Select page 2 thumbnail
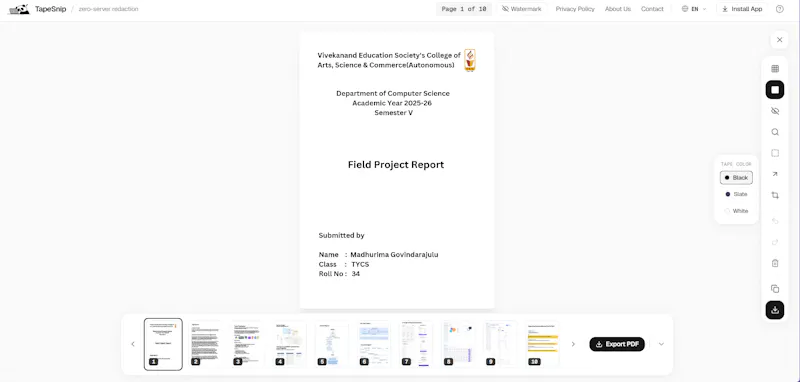This screenshot has height=382, width=800. [205, 344]
